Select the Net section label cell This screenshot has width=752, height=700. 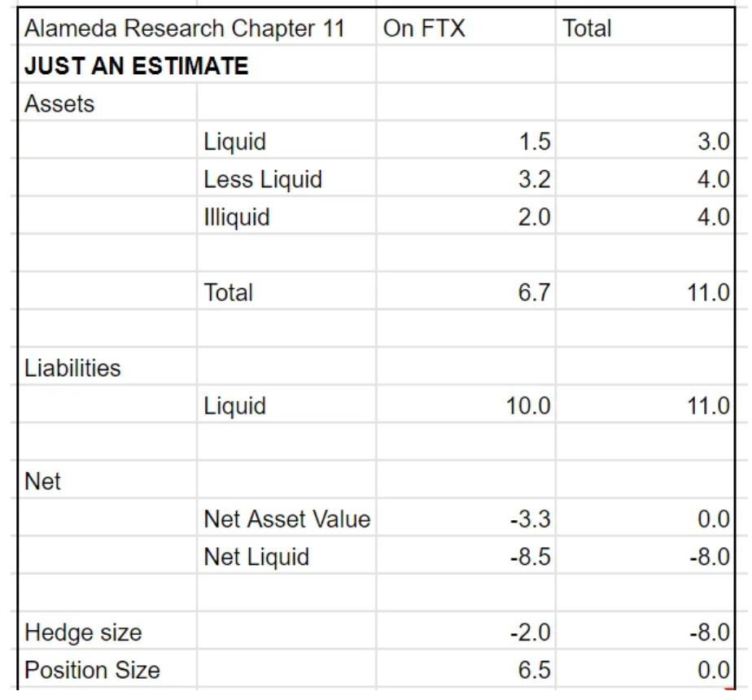coord(107,480)
